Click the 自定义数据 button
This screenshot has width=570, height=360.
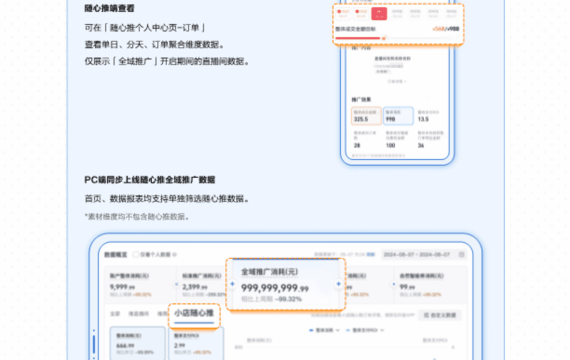[x=440, y=315]
